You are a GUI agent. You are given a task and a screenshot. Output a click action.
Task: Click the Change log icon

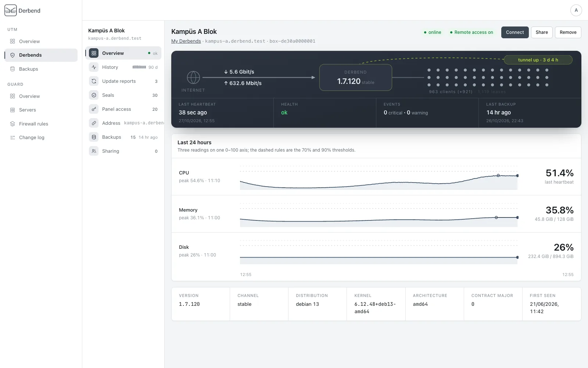tap(12, 138)
